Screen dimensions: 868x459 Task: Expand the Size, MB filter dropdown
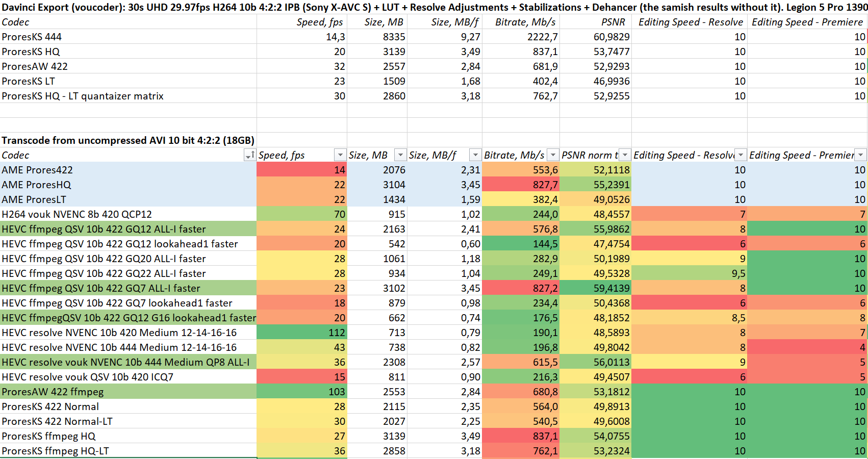click(x=400, y=155)
